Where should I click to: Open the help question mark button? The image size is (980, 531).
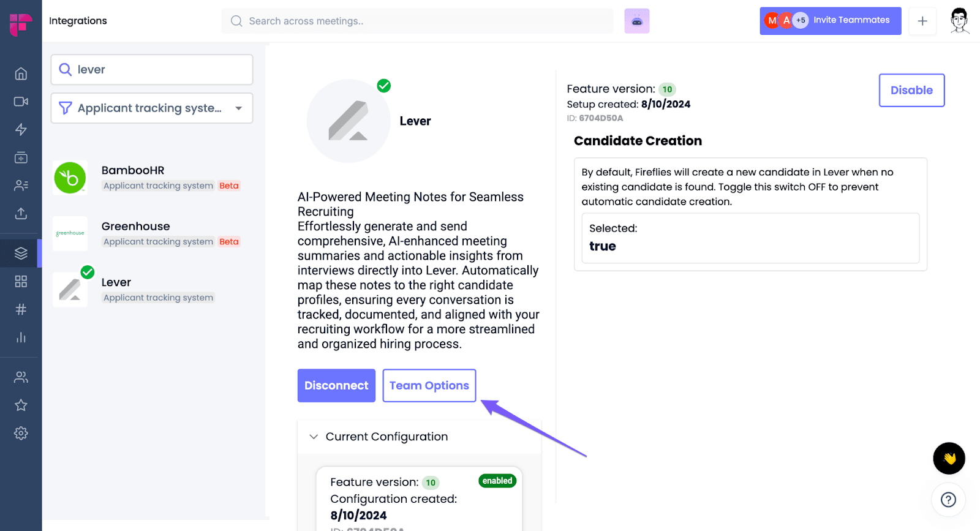[948, 500]
